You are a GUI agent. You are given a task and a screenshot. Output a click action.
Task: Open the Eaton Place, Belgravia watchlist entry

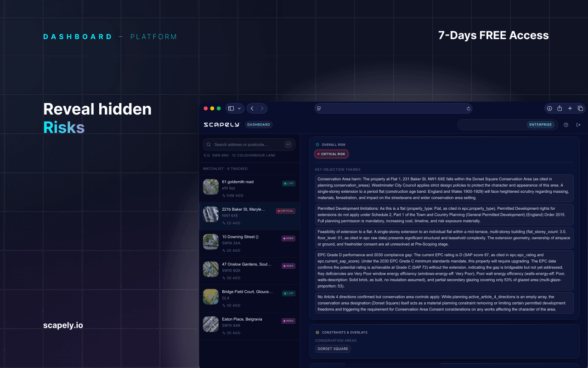249,326
